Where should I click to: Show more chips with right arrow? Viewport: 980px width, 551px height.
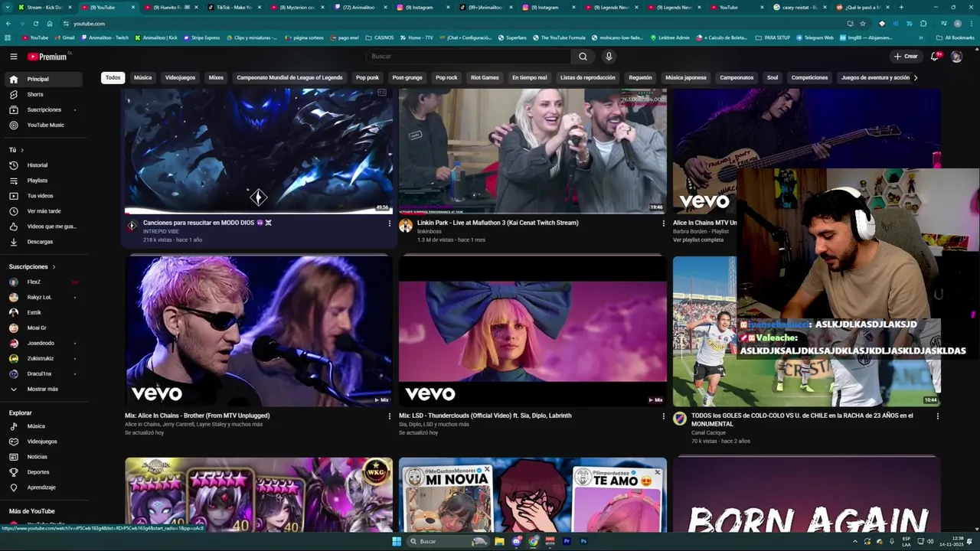pyautogui.click(x=915, y=77)
